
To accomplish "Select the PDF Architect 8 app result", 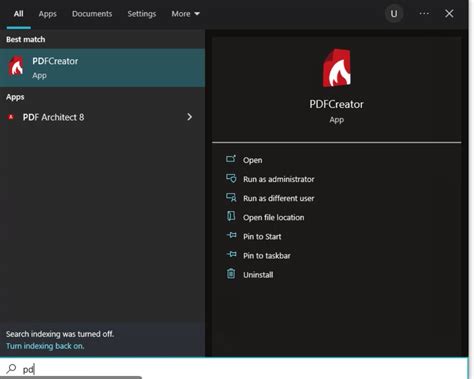I will click(x=102, y=117).
